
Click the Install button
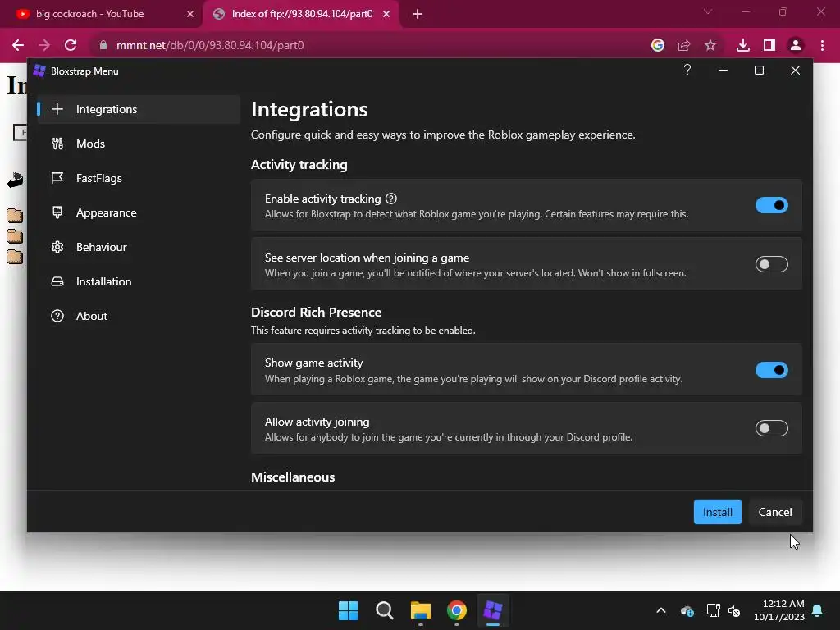point(717,512)
